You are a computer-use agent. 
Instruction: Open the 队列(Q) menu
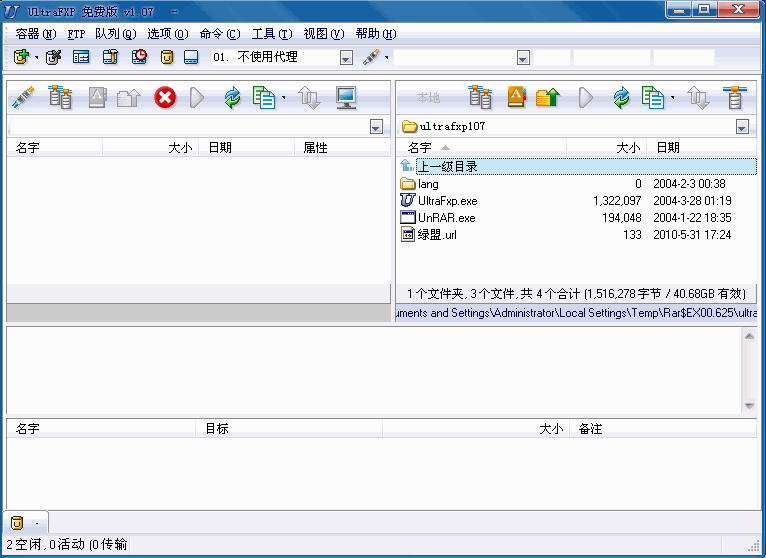click(x=116, y=34)
